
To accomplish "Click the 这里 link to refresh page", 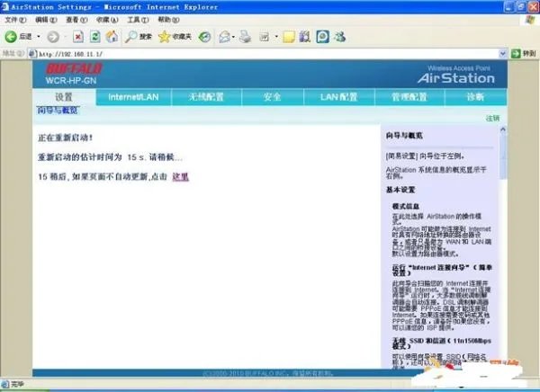I will coord(181,176).
